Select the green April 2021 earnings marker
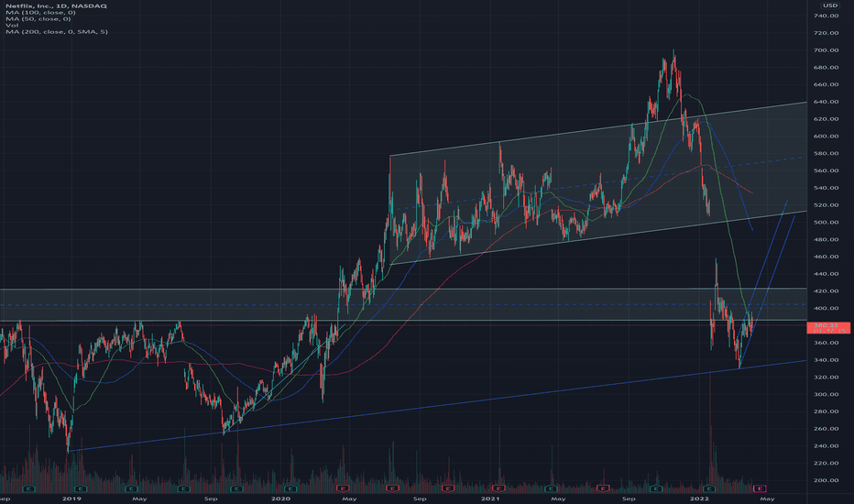The image size is (854, 504). click(551, 488)
